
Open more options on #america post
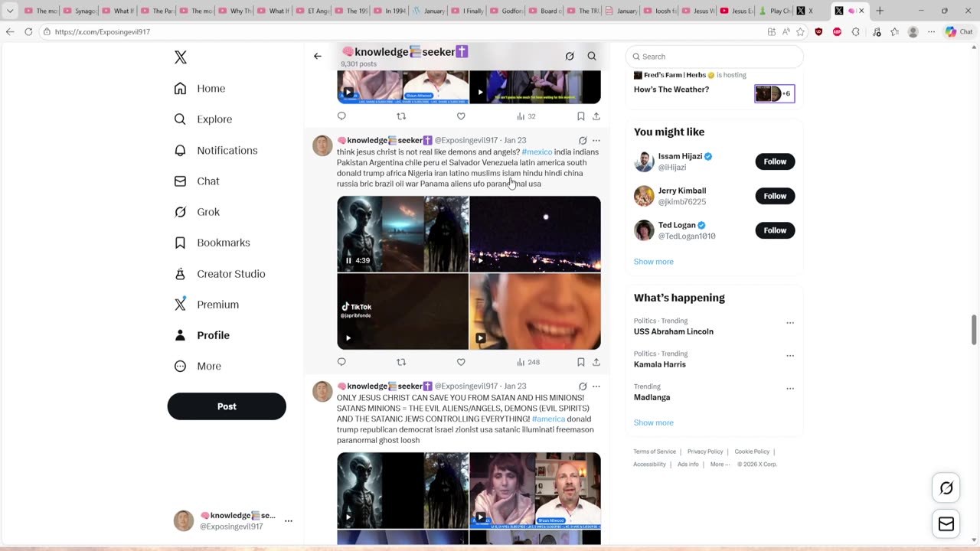click(596, 386)
